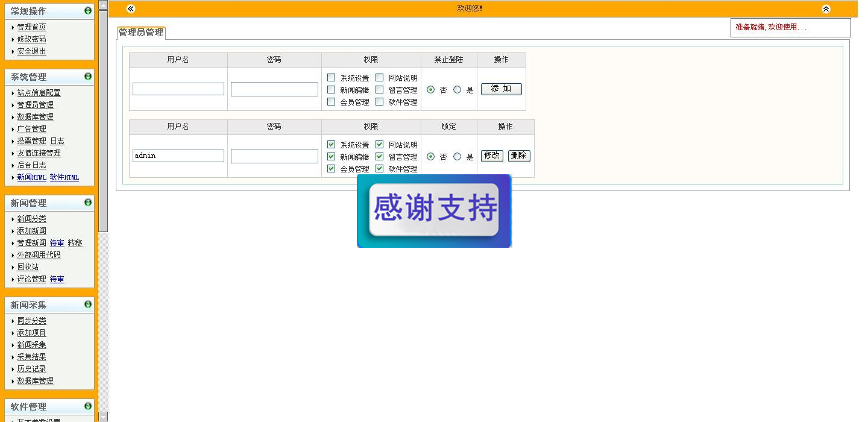868x422 pixels.
Task: Check 留言管理 in the new admin row
Action: click(379, 90)
